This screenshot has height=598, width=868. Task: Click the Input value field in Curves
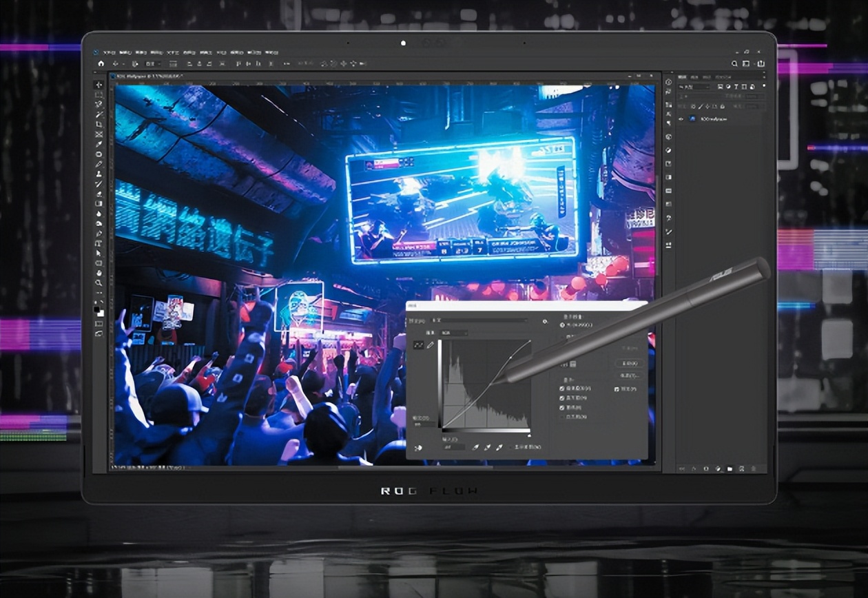coord(454,447)
